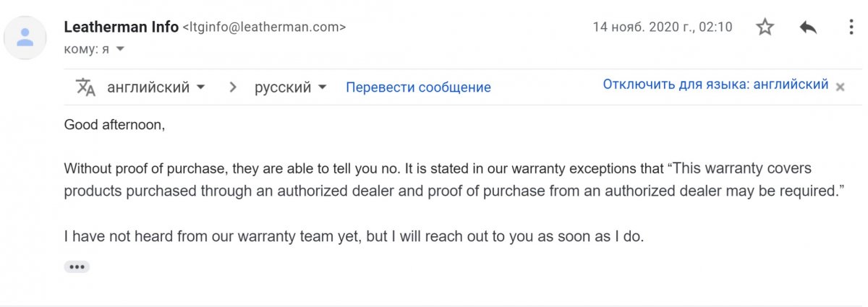The width and height of the screenshot is (868, 307).
Task: Click the "кому: я" recipient label
Action: point(87,48)
